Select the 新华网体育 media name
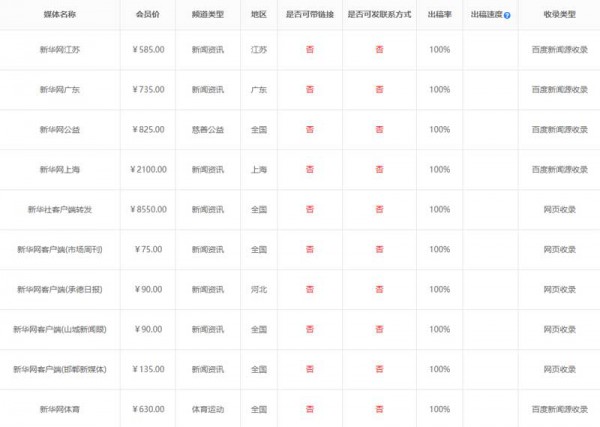The image size is (600, 427). 59,409
